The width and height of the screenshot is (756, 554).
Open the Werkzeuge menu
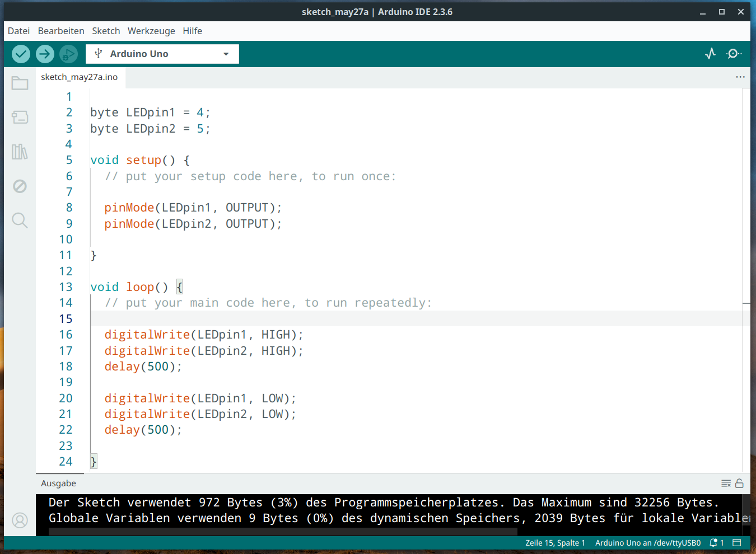(x=151, y=31)
